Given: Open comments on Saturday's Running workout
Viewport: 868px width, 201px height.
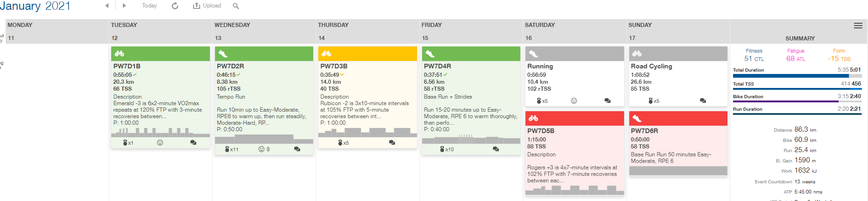Looking at the screenshot, I should pos(607,100).
